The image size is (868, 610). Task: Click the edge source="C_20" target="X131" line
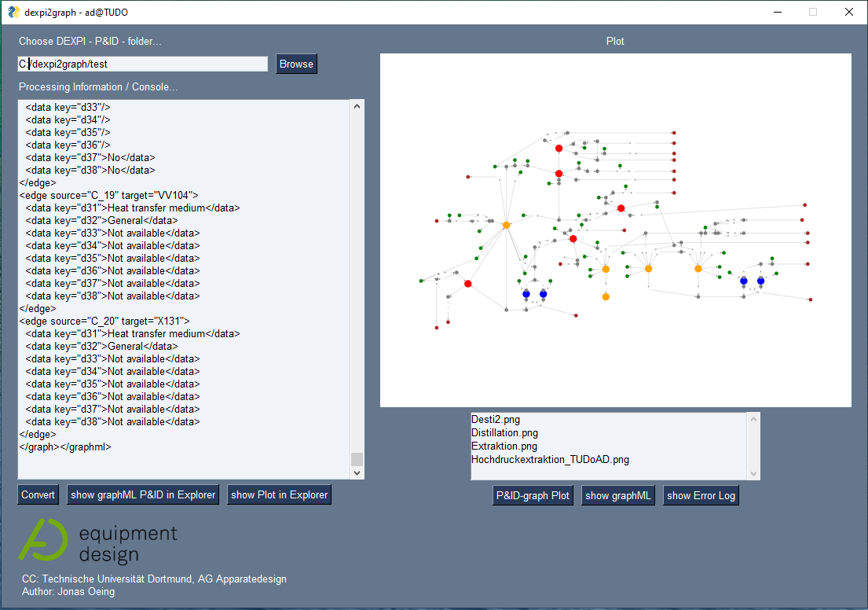click(104, 321)
